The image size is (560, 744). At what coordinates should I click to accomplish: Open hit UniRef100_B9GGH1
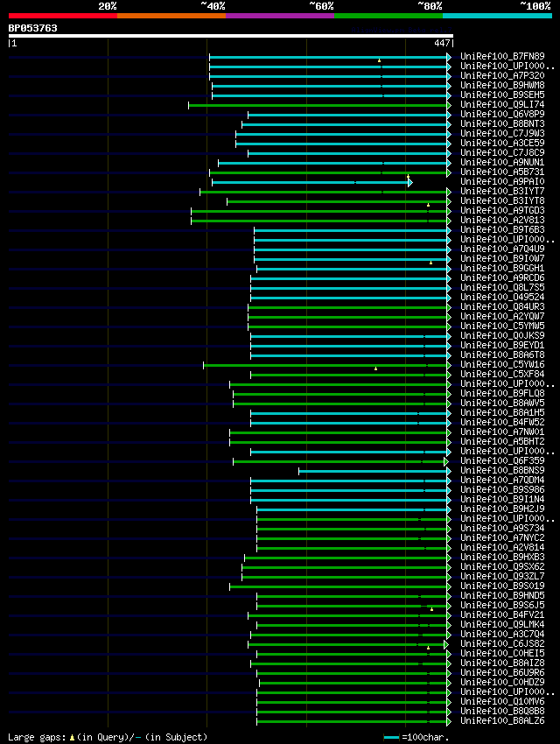[502, 268]
